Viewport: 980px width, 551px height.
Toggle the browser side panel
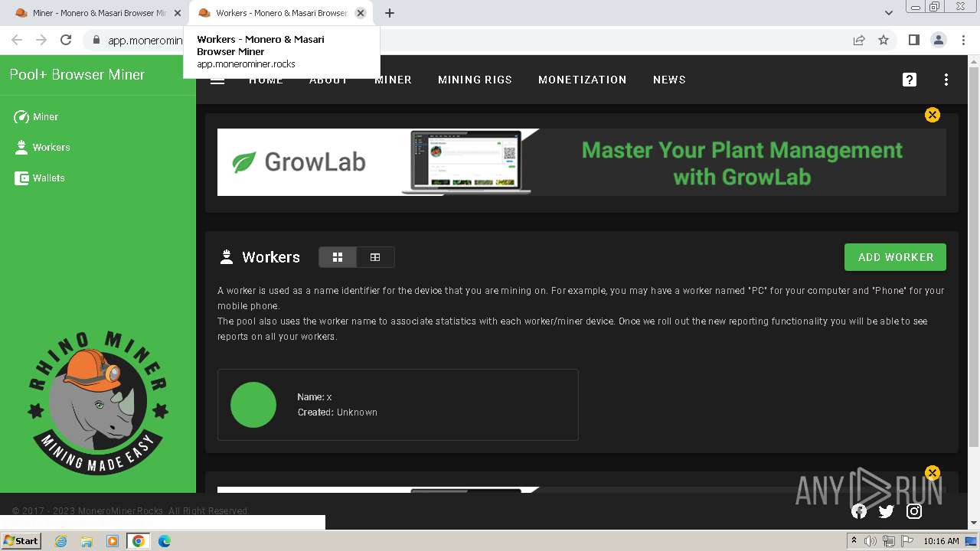(x=913, y=40)
